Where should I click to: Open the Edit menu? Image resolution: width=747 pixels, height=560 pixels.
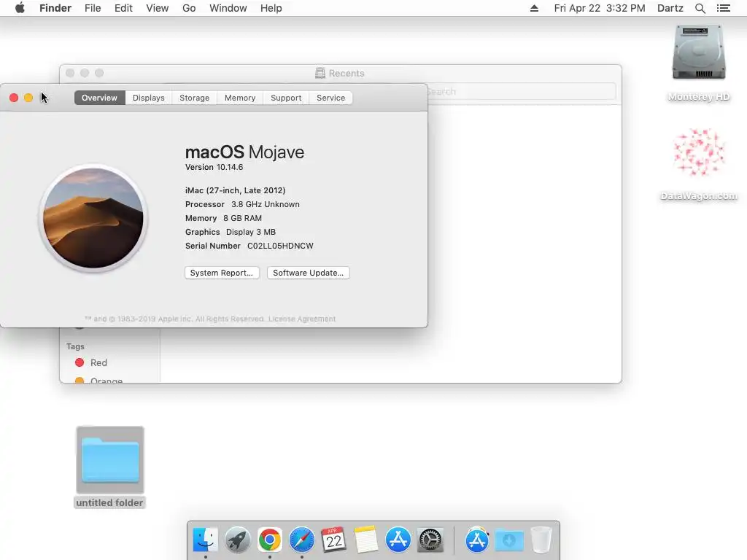123,8
